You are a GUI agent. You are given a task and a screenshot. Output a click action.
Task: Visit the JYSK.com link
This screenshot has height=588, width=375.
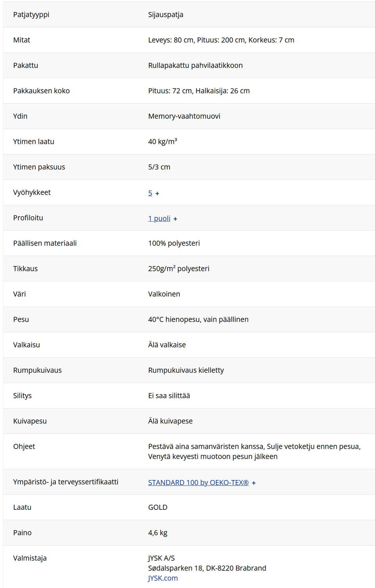[162, 578]
